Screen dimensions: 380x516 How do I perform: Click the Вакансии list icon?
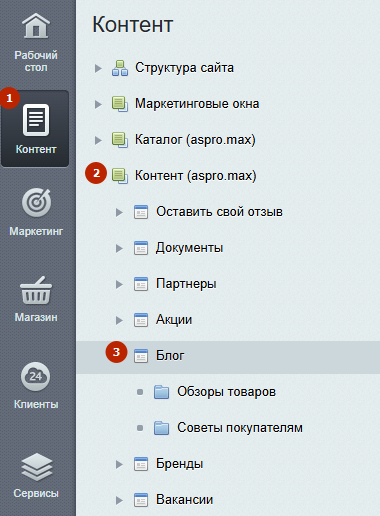coord(141,500)
